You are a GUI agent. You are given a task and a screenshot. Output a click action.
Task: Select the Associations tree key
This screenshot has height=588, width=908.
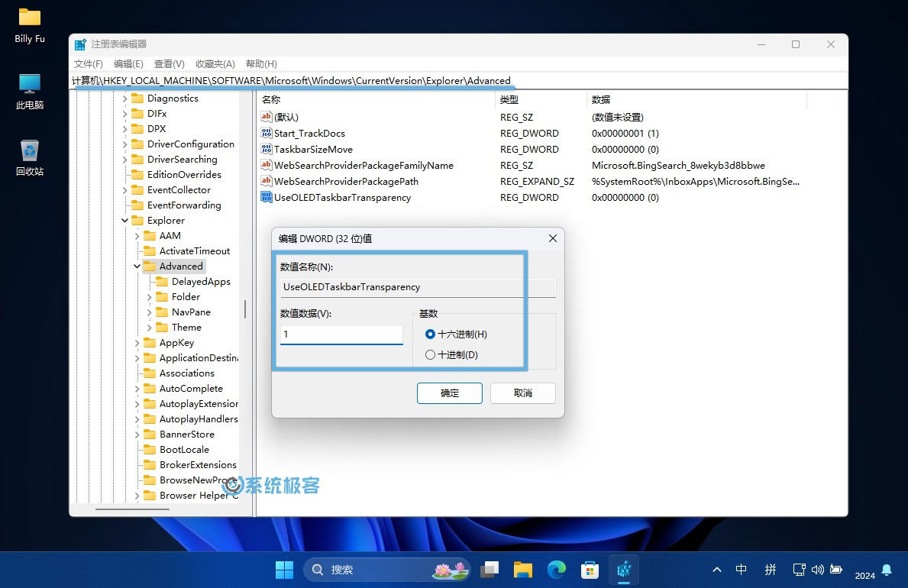click(x=187, y=373)
